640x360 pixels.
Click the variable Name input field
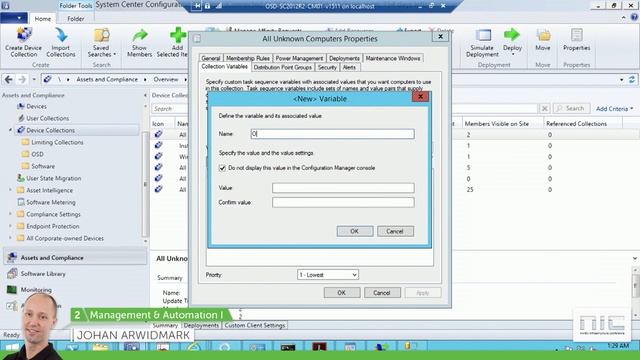pos(333,134)
